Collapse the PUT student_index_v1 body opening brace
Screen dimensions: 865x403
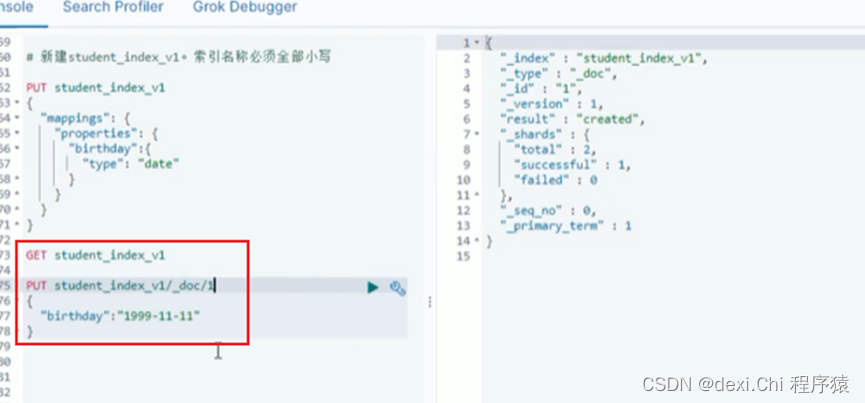17,103
